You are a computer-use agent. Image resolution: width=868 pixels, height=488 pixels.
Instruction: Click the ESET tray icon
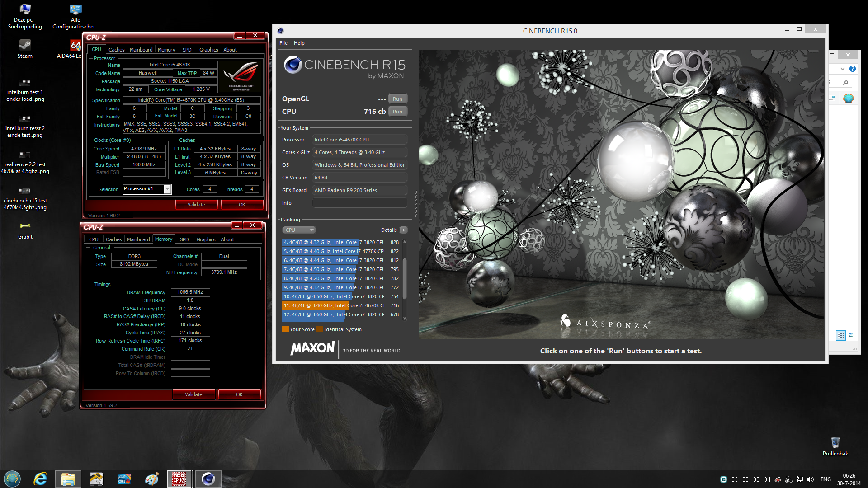(x=723, y=479)
